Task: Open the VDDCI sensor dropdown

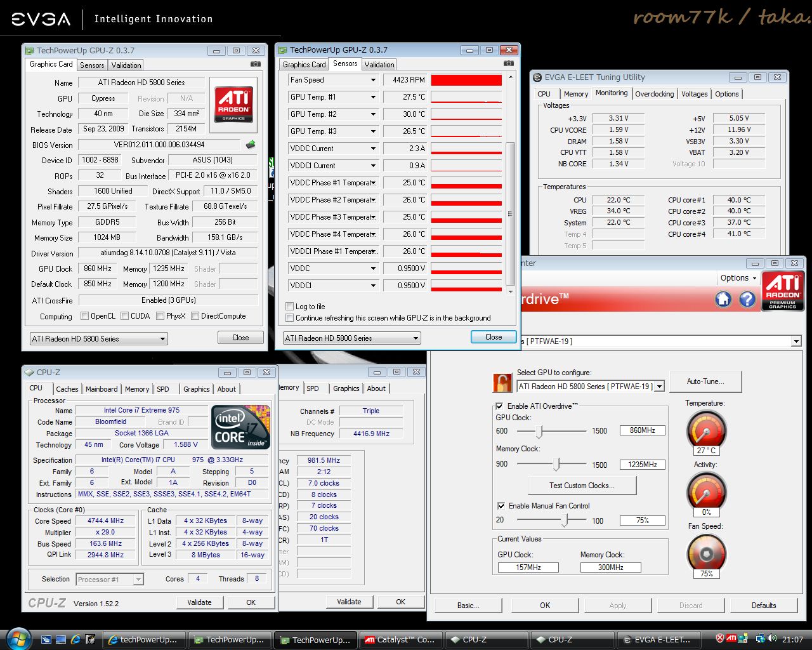Action: click(373, 286)
